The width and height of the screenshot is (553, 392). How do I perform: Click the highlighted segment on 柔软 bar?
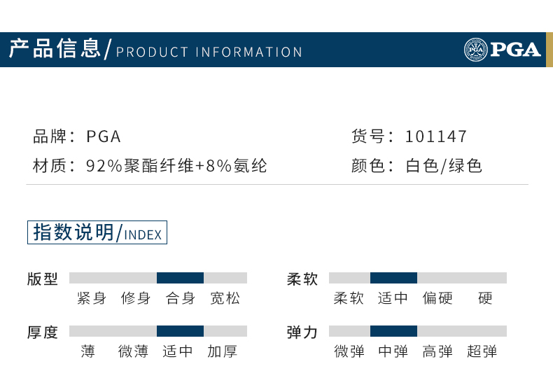tap(393, 278)
